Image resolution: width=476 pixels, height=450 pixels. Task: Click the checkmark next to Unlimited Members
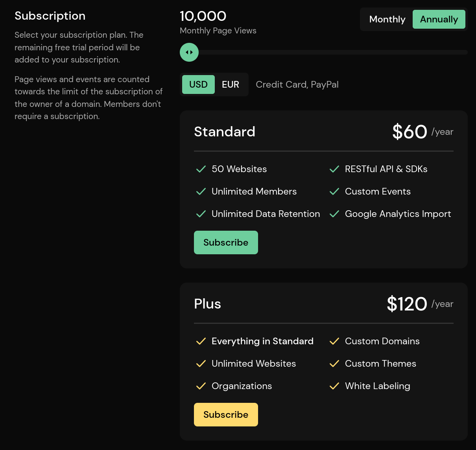(x=201, y=191)
